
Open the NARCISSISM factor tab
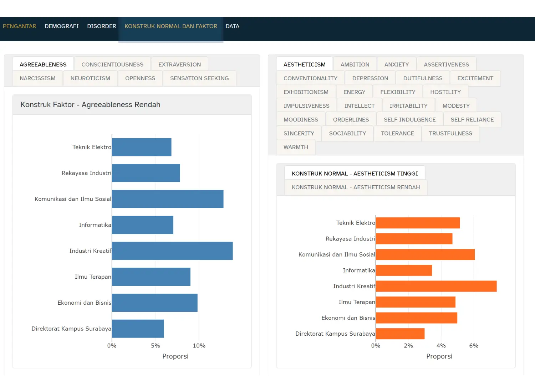tap(37, 78)
